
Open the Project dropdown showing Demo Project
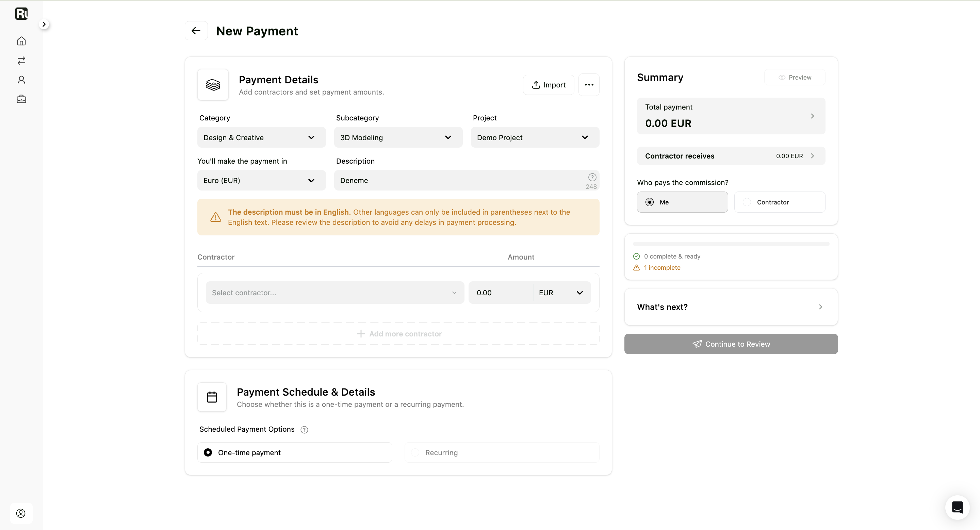click(535, 137)
